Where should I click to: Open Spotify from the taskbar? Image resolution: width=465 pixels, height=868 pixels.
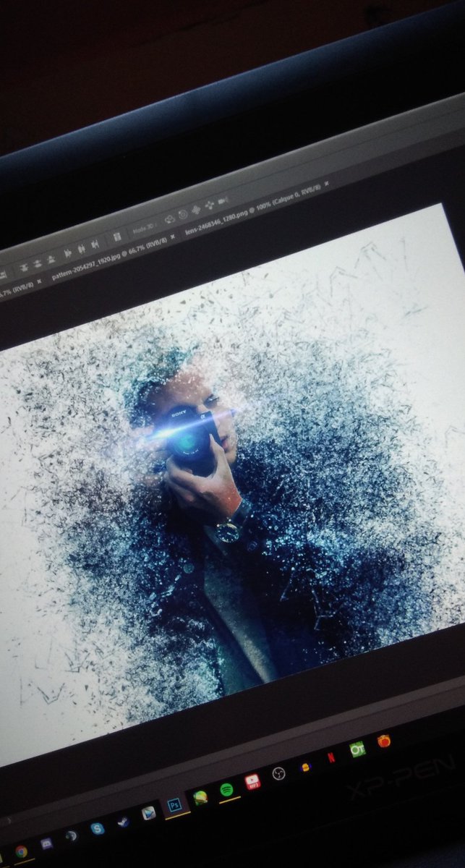(x=226, y=790)
